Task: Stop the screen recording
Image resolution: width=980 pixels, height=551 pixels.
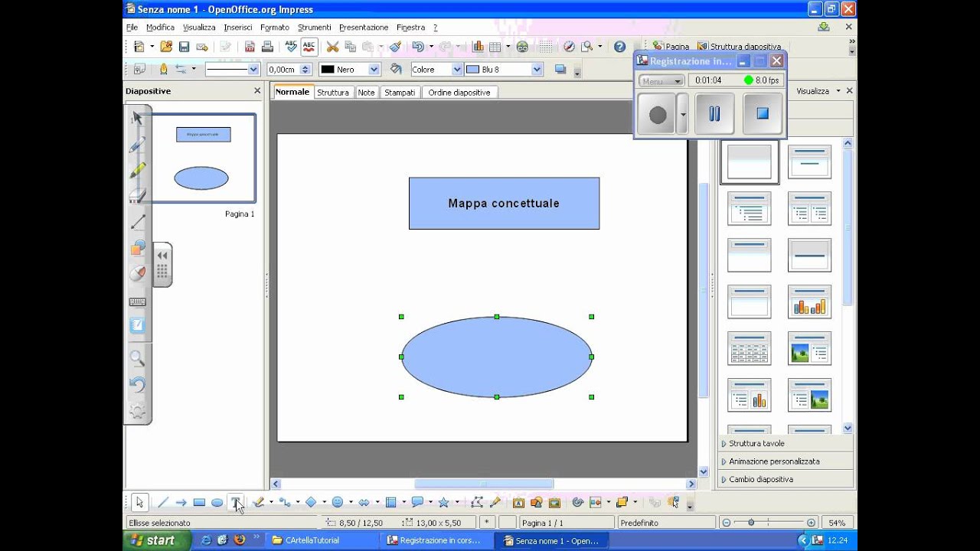Action: (763, 113)
